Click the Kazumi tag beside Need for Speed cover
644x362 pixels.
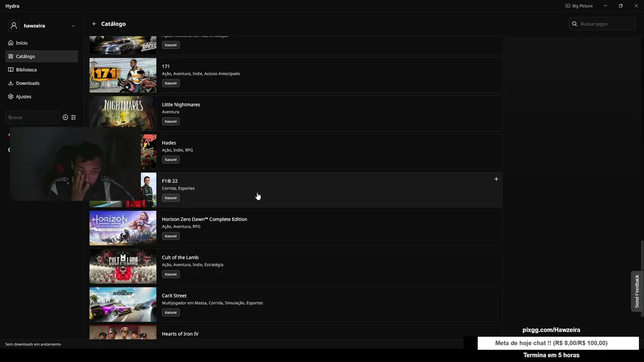tap(171, 45)
